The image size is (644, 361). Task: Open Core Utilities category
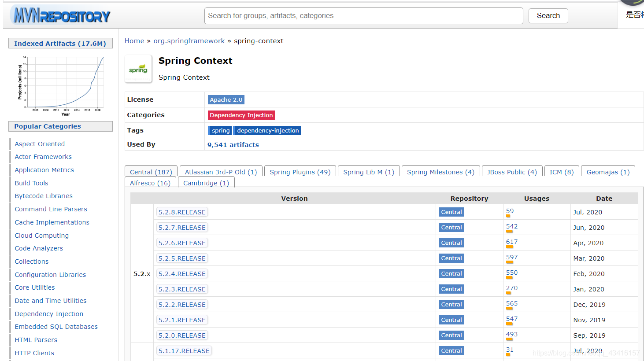coord(35,287)
